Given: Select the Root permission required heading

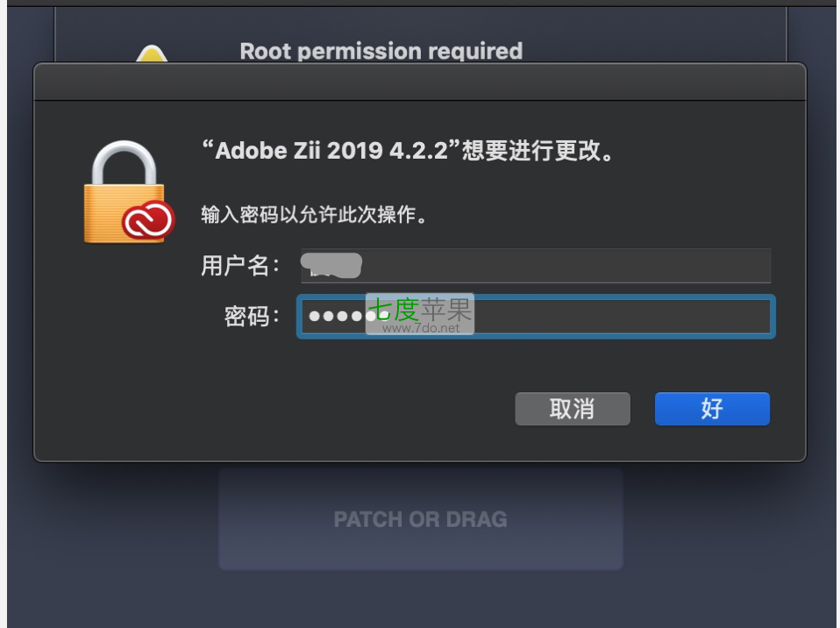Looking at the screenshot, I should [381, 51].
